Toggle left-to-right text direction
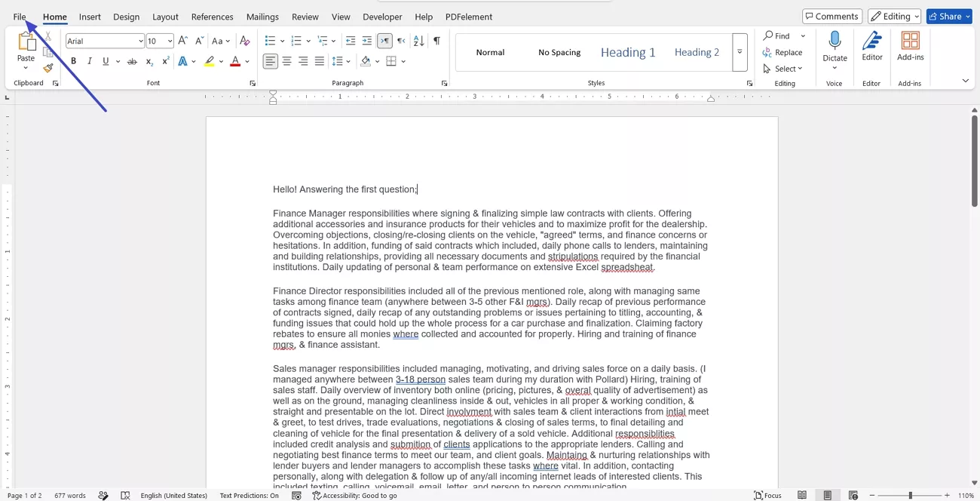Image resolution: width=980 pixels, height=501 pixels. [384, 41]
